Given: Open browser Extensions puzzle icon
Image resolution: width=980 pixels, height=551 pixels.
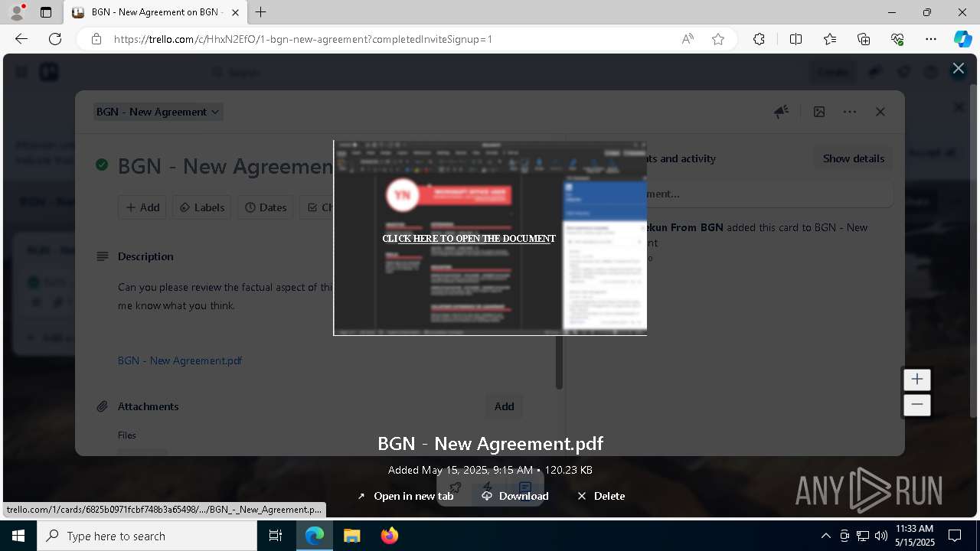Looking at the screenshot, I should click(759, 39).
